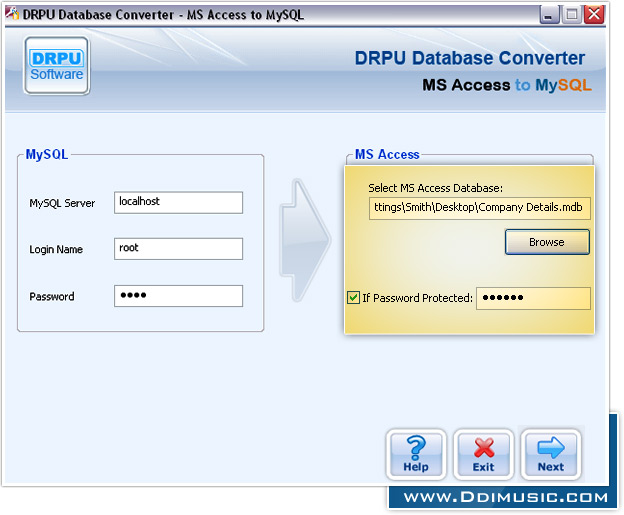Screen dimensions: 624x515
Task: Close the DRPU Database Converter window
Action: (594, 15)
